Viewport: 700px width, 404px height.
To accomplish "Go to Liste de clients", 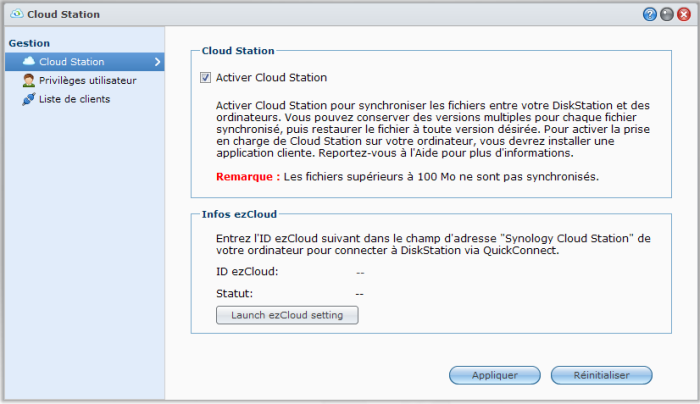I will 74,99.
